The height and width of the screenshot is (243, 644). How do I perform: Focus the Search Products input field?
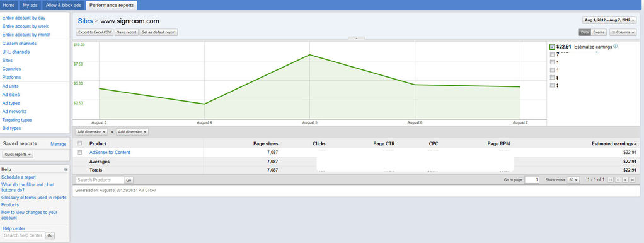100,180
